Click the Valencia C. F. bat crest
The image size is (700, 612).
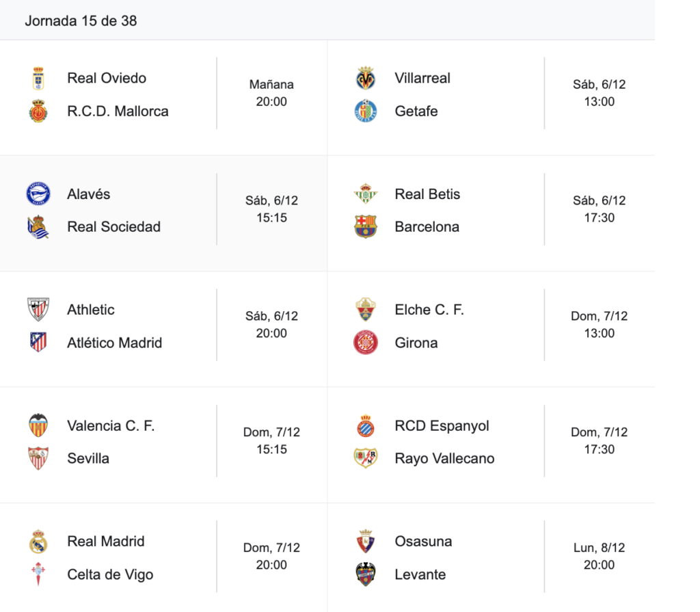38,425
